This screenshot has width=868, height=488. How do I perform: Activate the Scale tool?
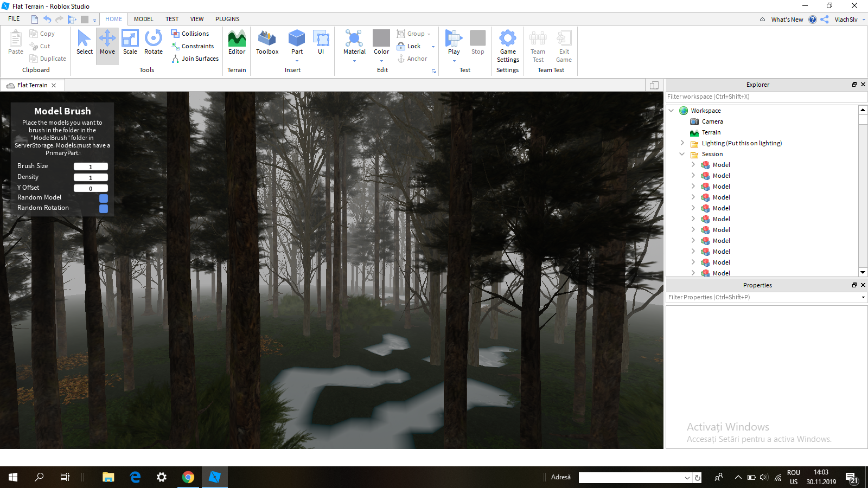point(130,43)
